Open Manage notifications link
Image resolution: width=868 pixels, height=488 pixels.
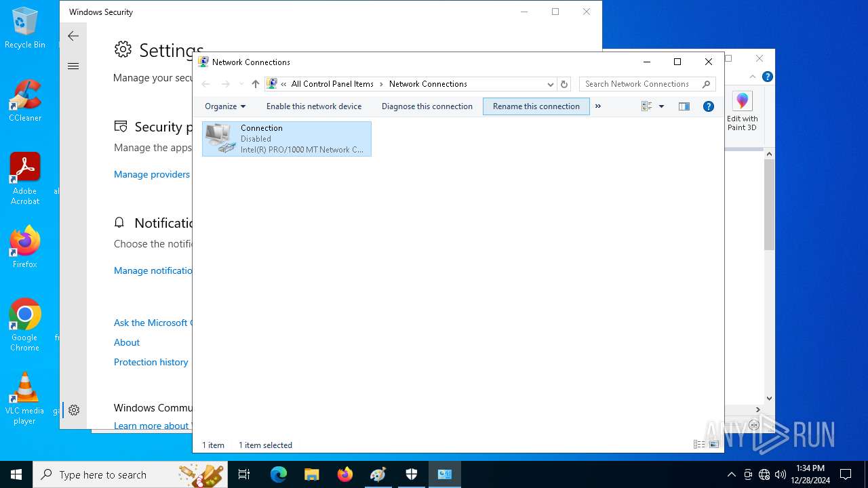click(153, 270)
